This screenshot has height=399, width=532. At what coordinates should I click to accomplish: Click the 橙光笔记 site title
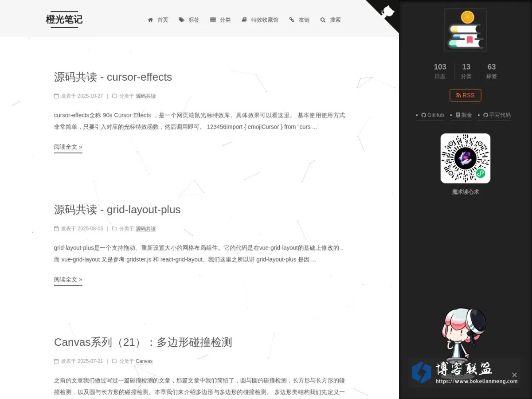pos(64,20)
